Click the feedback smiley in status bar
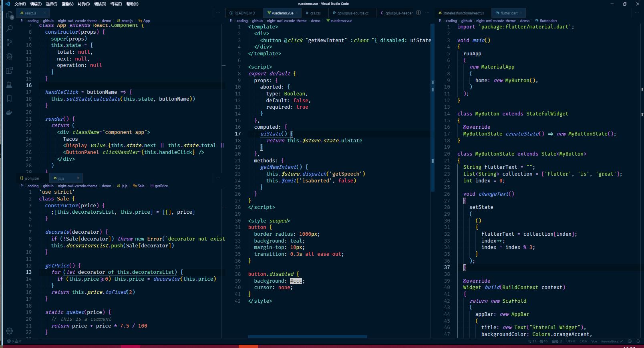 (x=630, y=341)
